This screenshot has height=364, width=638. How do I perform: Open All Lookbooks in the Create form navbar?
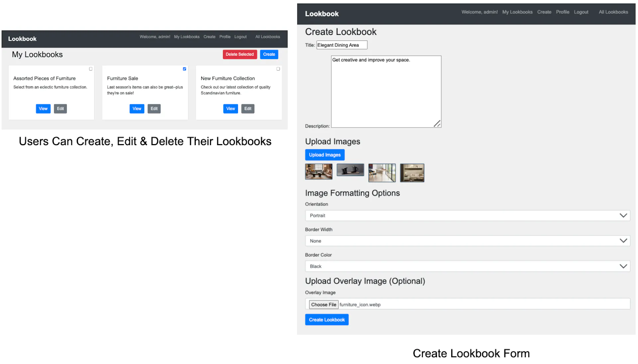(613, 12)
